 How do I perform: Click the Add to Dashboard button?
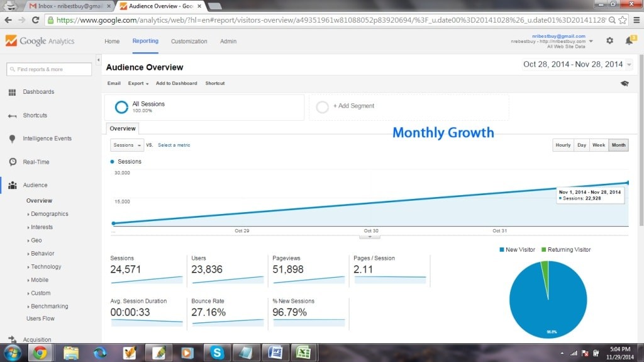click(176, 83)
